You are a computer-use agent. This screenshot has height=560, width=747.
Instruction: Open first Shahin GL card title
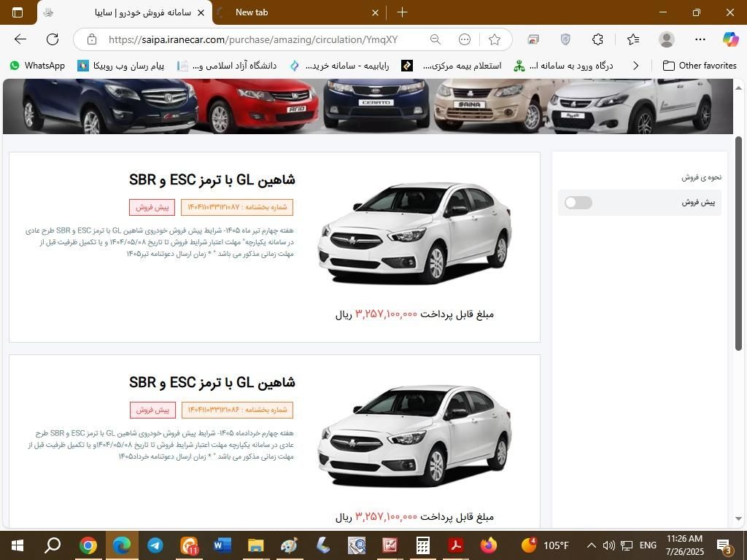(x=212, y=179)
